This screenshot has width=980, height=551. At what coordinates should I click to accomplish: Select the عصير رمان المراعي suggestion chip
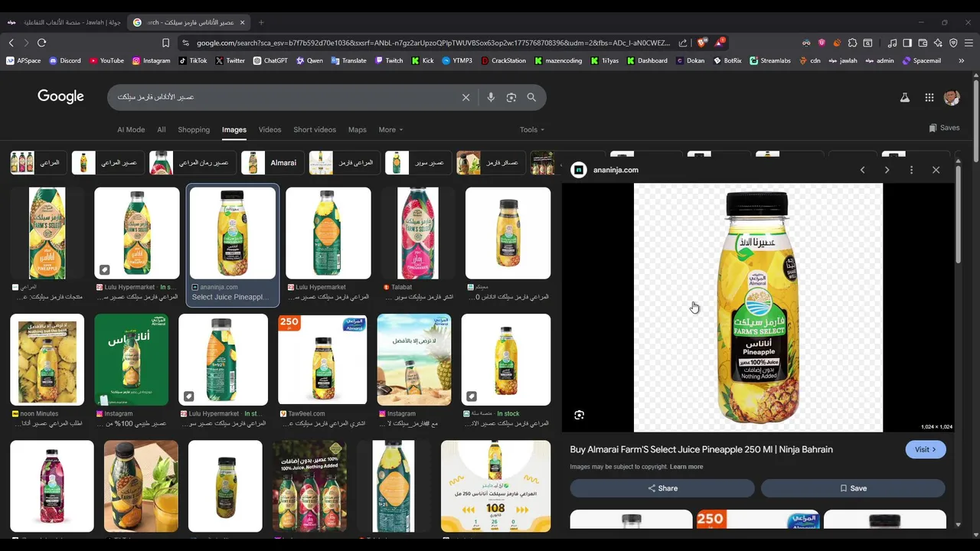coord(191,162)
